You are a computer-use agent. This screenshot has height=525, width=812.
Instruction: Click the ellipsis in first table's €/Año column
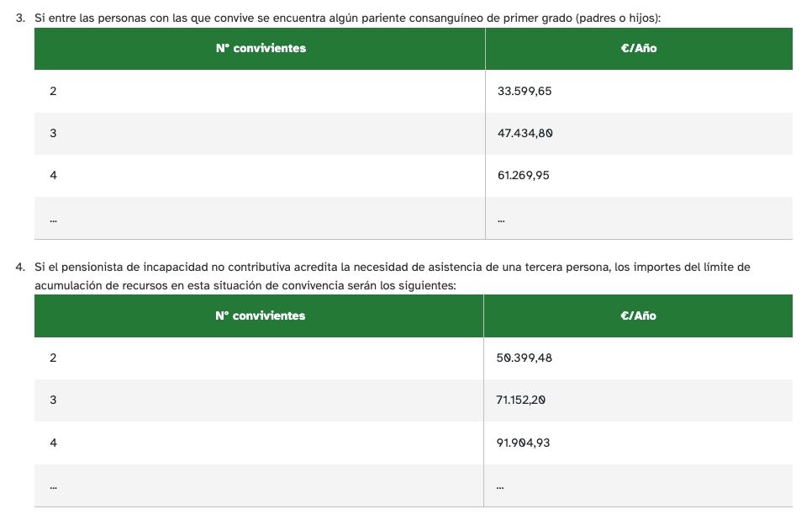501,219
